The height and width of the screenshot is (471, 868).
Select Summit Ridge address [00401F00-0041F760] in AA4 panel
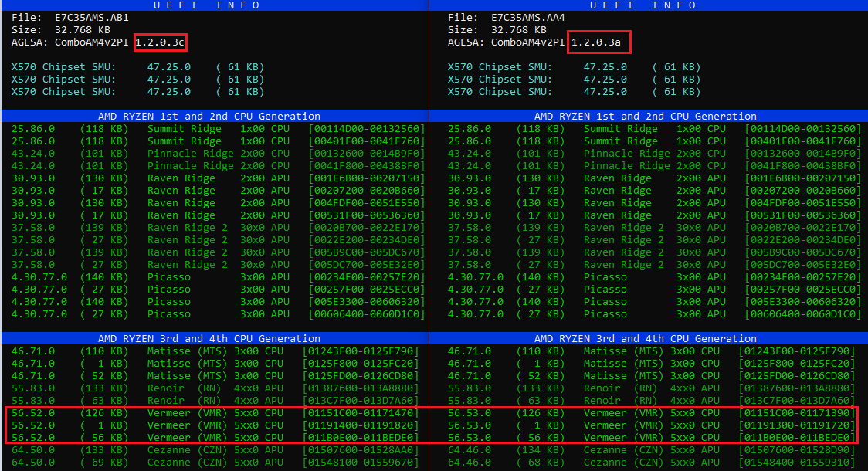[x=802, y=141]
